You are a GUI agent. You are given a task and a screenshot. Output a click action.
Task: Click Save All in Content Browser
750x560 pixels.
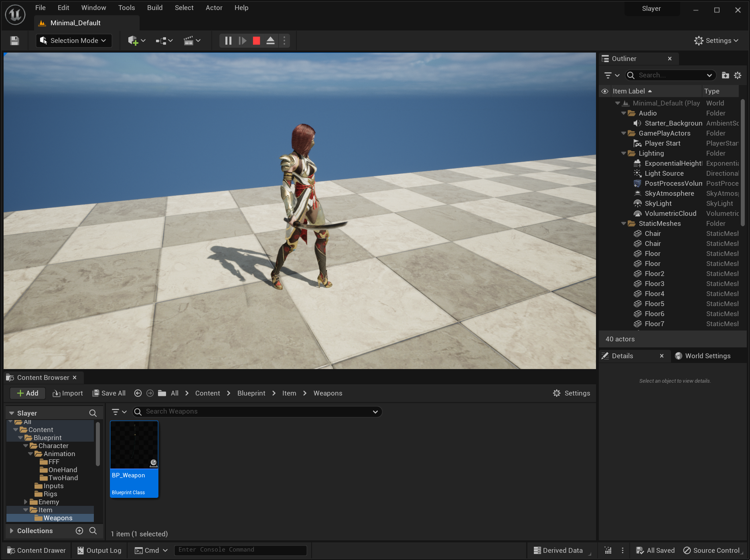[109, 393]
